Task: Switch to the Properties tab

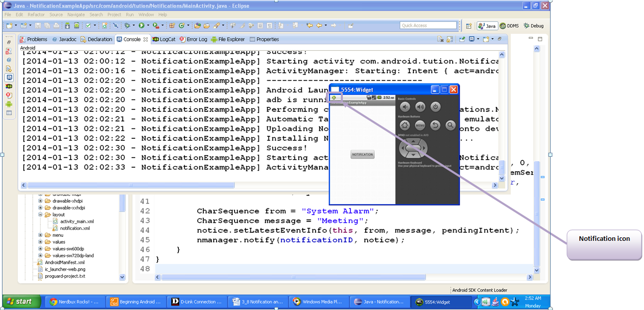Action: [264, 39]
